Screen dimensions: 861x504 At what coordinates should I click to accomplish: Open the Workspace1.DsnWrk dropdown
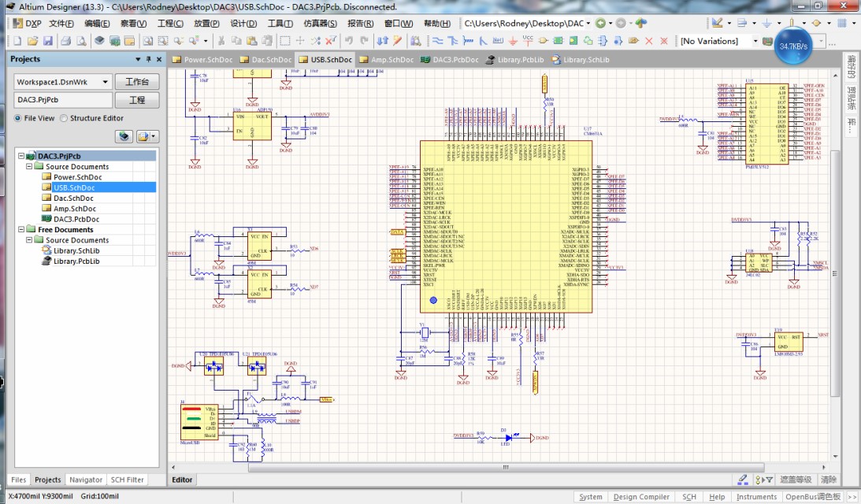[105, 82]
